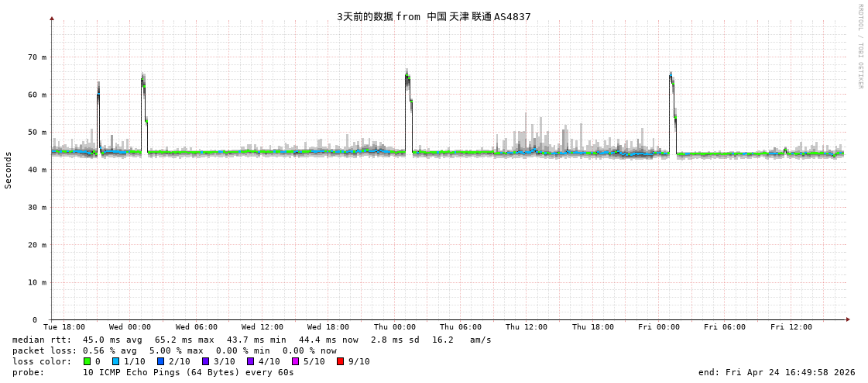
Task: Click the purple 3/10 loss swatch
Action: (206, 361)
